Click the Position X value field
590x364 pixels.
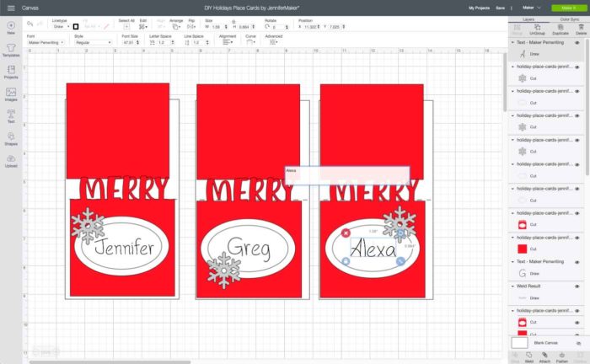point(310,27)
